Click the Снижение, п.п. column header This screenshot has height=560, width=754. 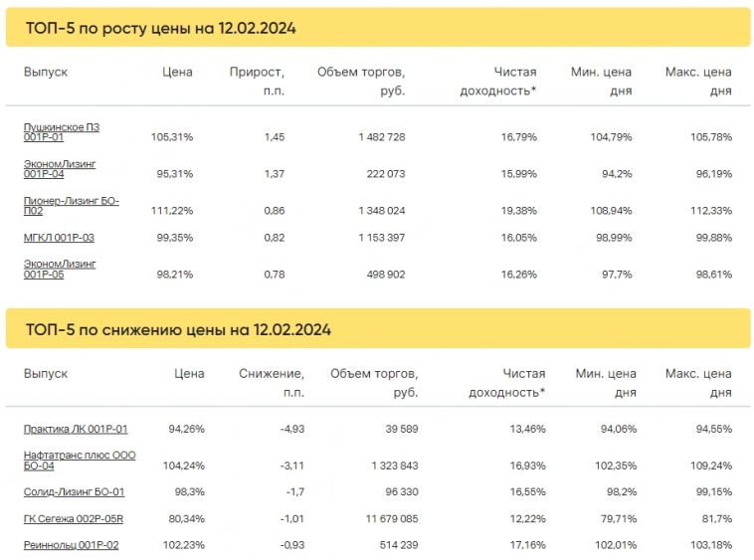271,382
